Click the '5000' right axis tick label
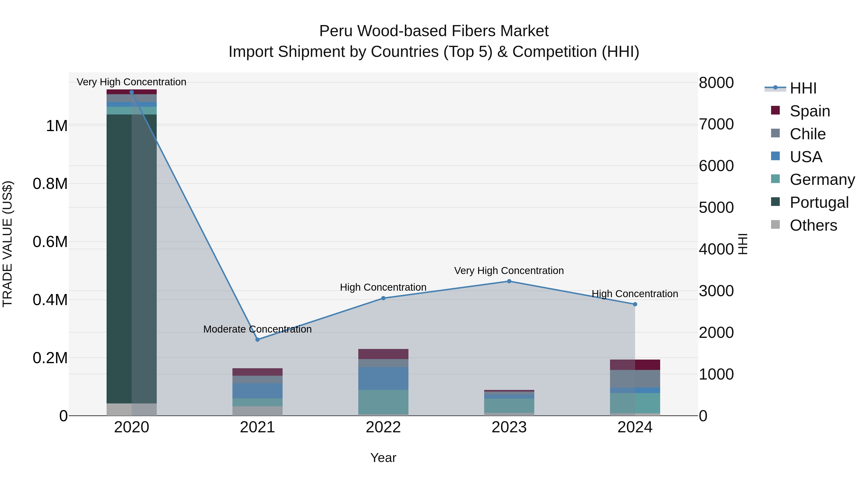 [716, 207]
